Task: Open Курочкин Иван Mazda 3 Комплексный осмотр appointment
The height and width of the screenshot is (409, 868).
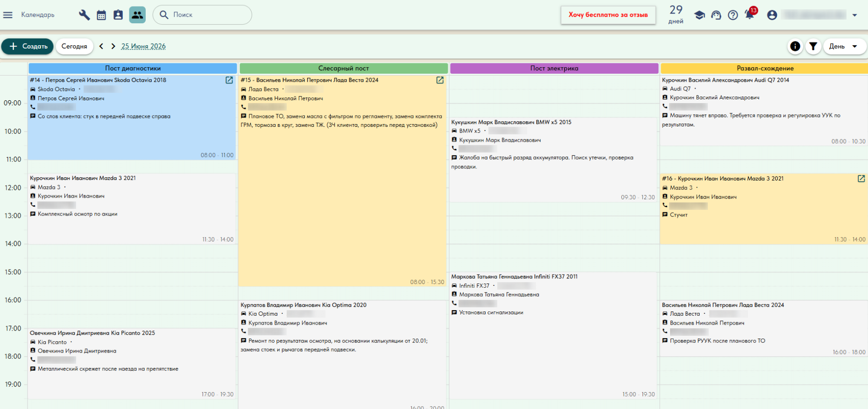Action: [x=132, y=208]
